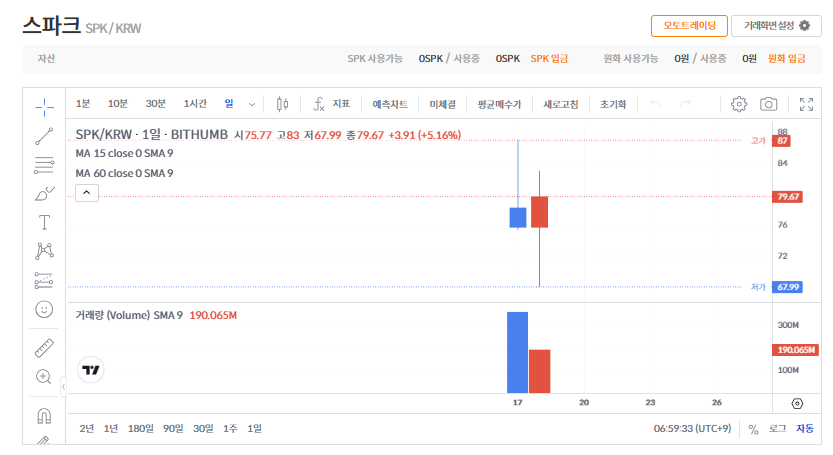Click the redo arrow in chart toolbar
The height and width of the screenshot is (455, 833).
686,104
